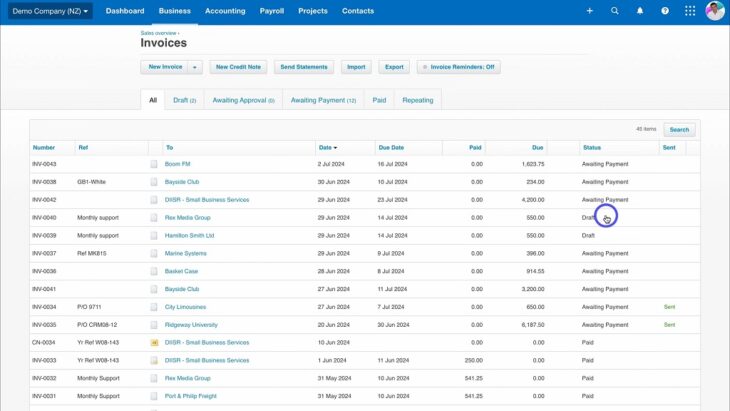Open the Boom FM contact link
730x411 pixels.
tap(177, 164)
